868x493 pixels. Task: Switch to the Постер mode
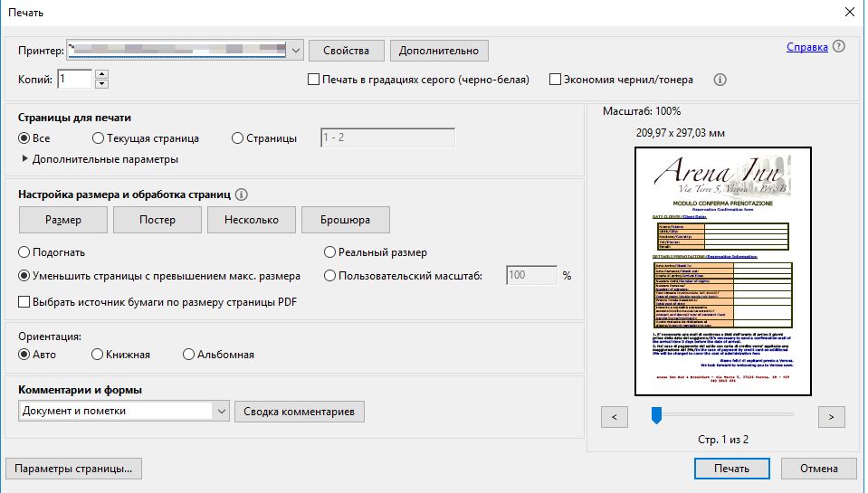pyautogui.click(x=157, y=220)
